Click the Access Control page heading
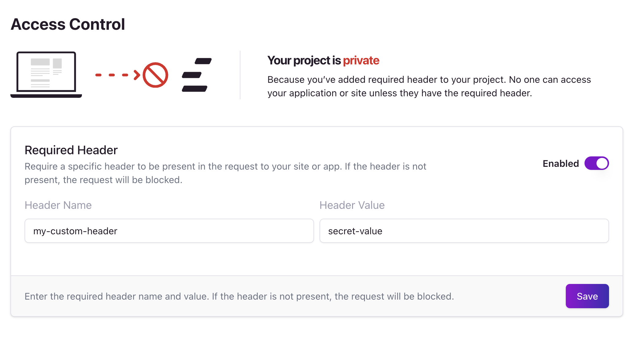The width and height of the screenshot is (644, 341). click(68, 24)
